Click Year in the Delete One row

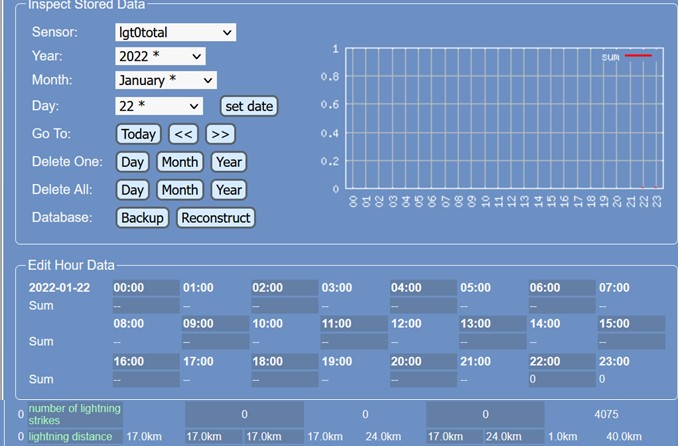229,162
